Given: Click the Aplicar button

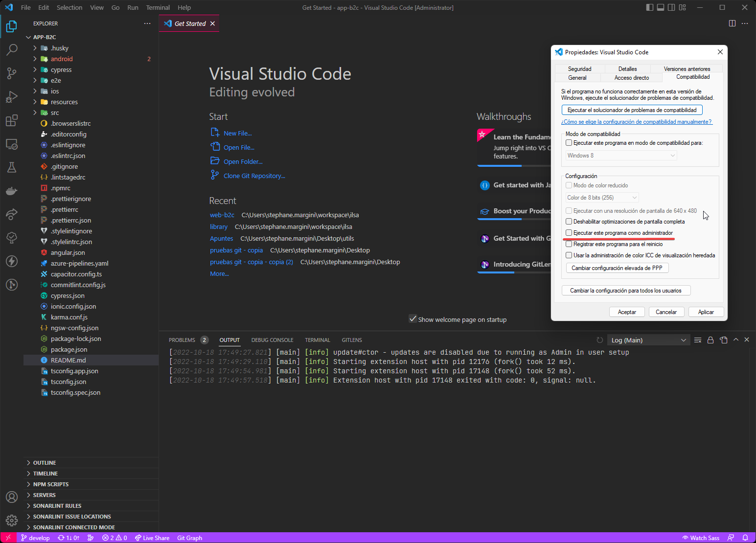Looking at the screenshot, I should [x=706, y=312].
